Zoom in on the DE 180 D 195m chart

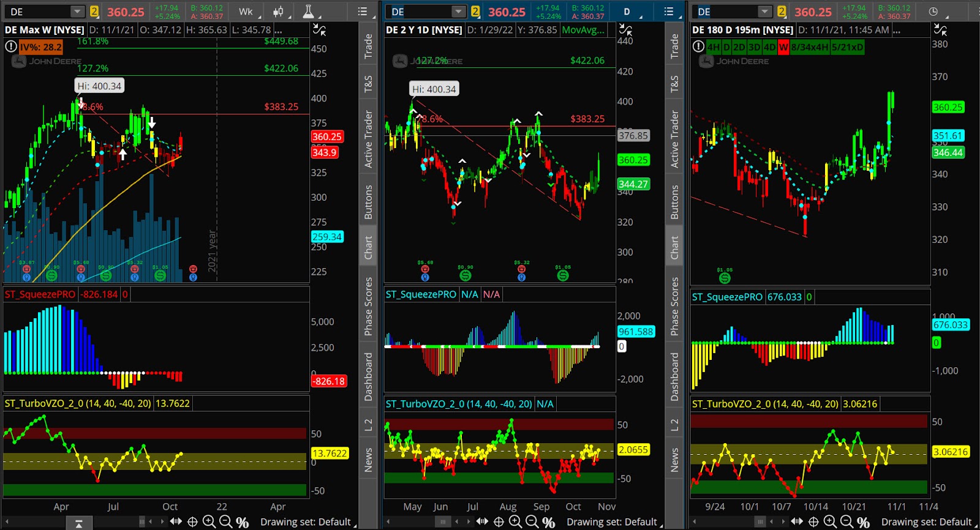coord(830,522)
